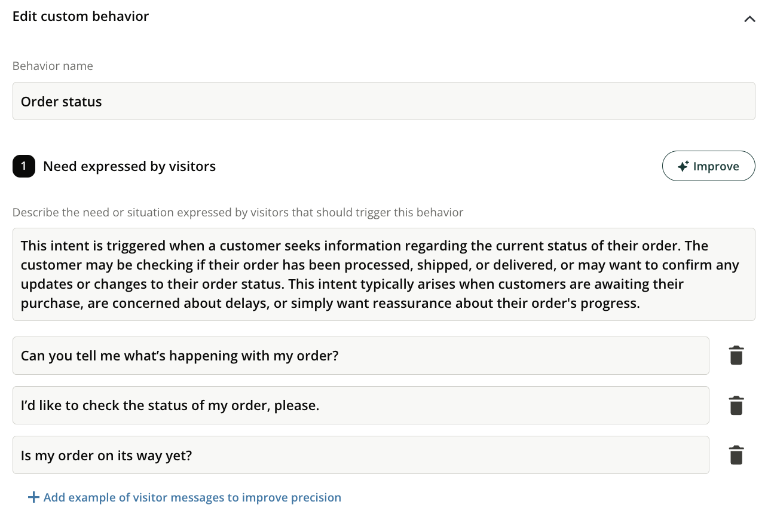The image size is (771, 532).
Task: Delete the "Can you tell me" example
Action: pos(736,356)
